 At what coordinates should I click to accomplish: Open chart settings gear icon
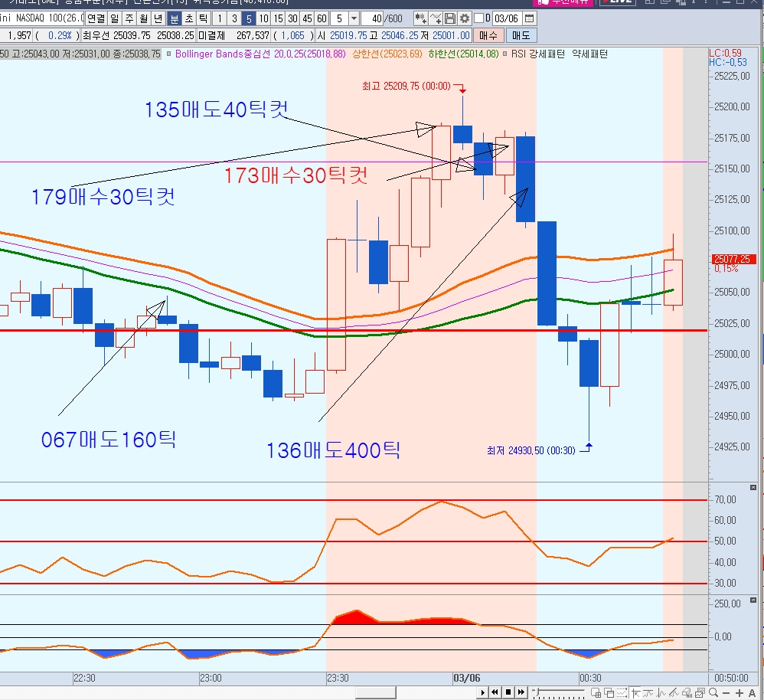(464, 18)
